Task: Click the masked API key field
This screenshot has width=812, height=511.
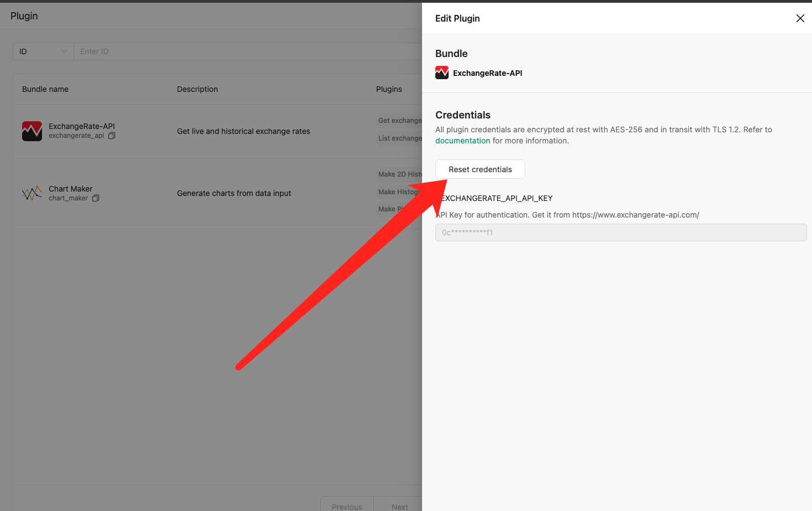Action: pos(621,233)
